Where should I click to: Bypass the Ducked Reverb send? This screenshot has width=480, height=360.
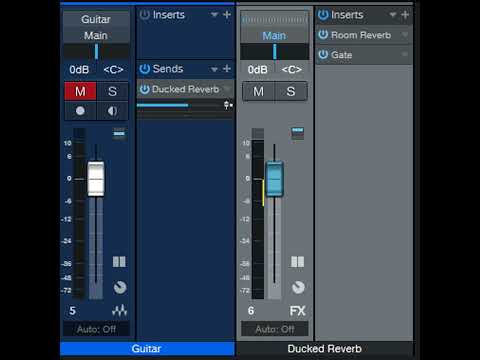pyautogui.click(x=144, y=89)
